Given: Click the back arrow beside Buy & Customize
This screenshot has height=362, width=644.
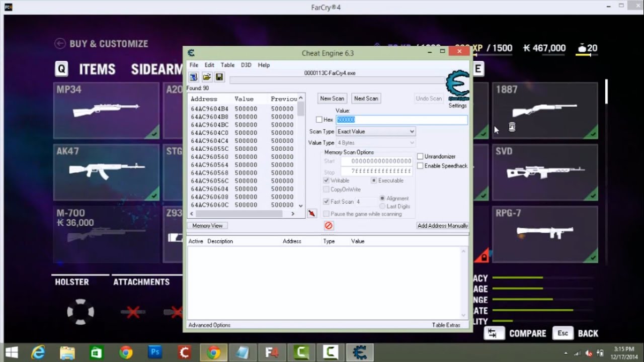Looking at the screenshot, I should coord(60,44).
